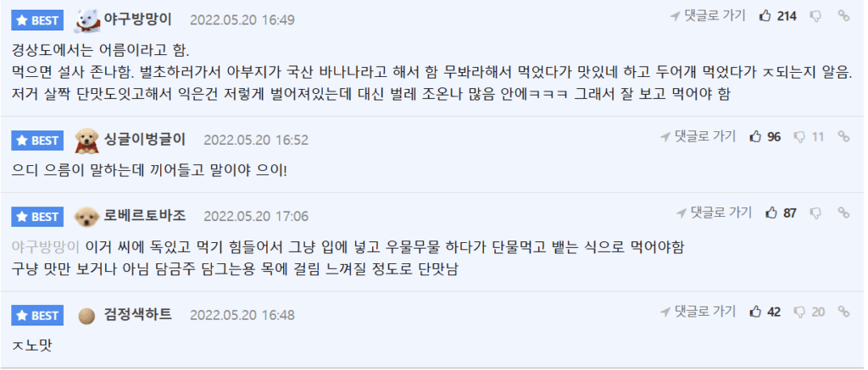Click 야구방망이's white bear avatar
This screenshot has width=868, height=370.
point(88,19)
